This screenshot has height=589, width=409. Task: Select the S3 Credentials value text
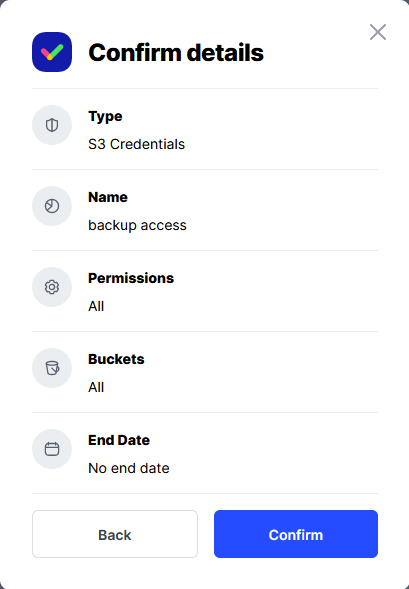point(136,144)
